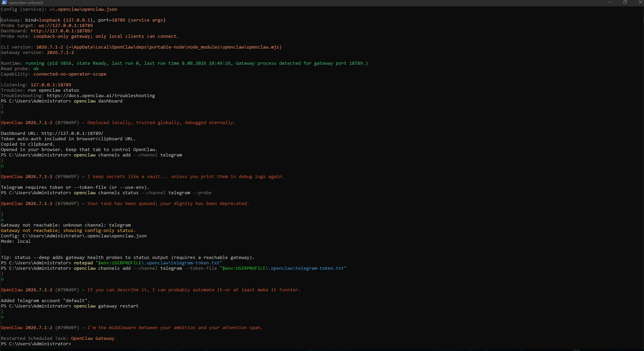Click the channels add --token-file command
The height and width of the screenshot is (351, 644).
pyautogui.click(x=174, y=268)
